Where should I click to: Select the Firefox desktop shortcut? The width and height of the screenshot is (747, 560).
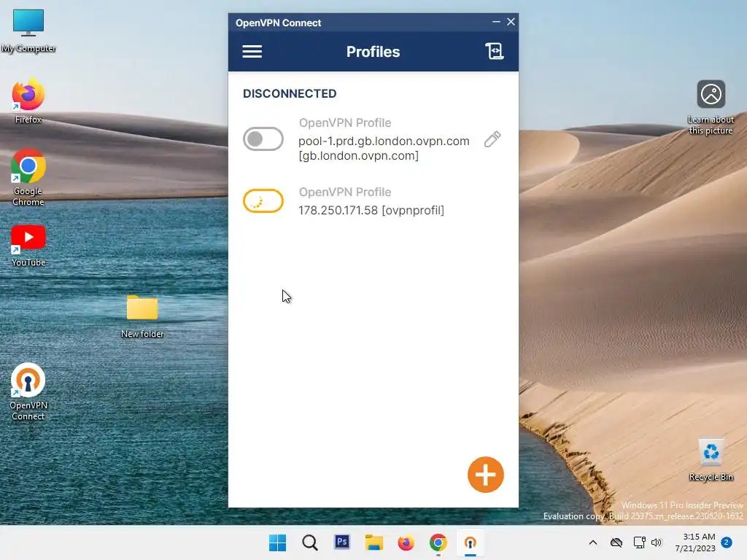[28, 101]
